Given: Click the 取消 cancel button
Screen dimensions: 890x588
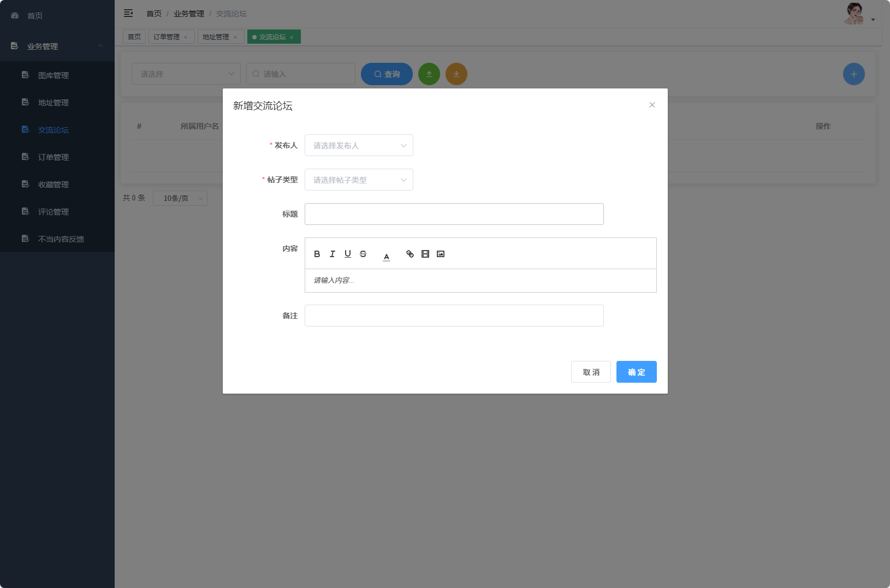Looking at the screenshot, I should [591, 372].
